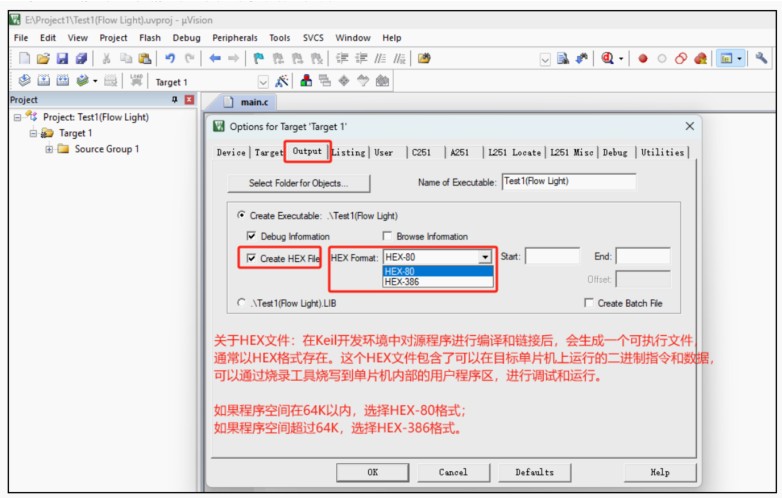Check the Create Batch File option
Screen dimensions: 782x498
click(x=589, y=303)
